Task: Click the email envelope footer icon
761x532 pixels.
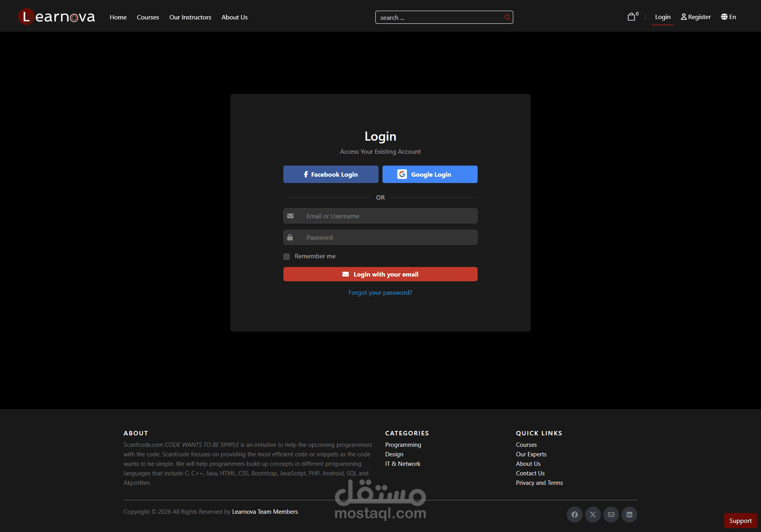Action: pyautogui.click(x=611, y=515)
